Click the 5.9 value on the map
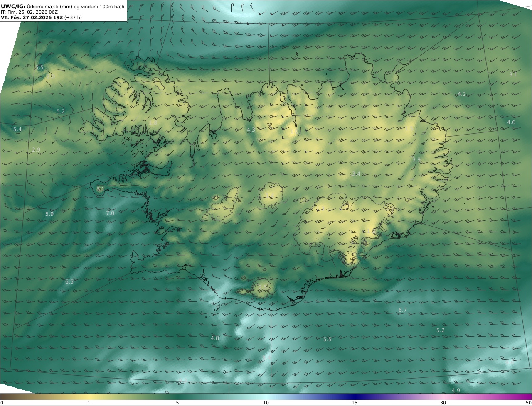This screenshot has height=406, width=532. click(49, 214)
